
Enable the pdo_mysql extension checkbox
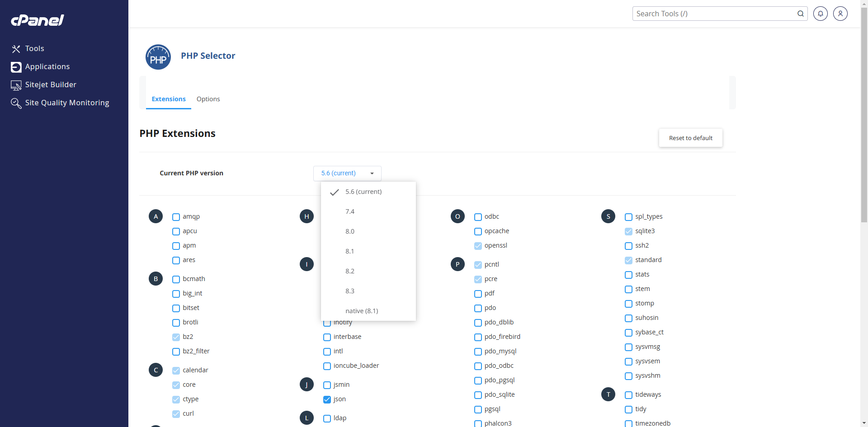tap(478, 352)
